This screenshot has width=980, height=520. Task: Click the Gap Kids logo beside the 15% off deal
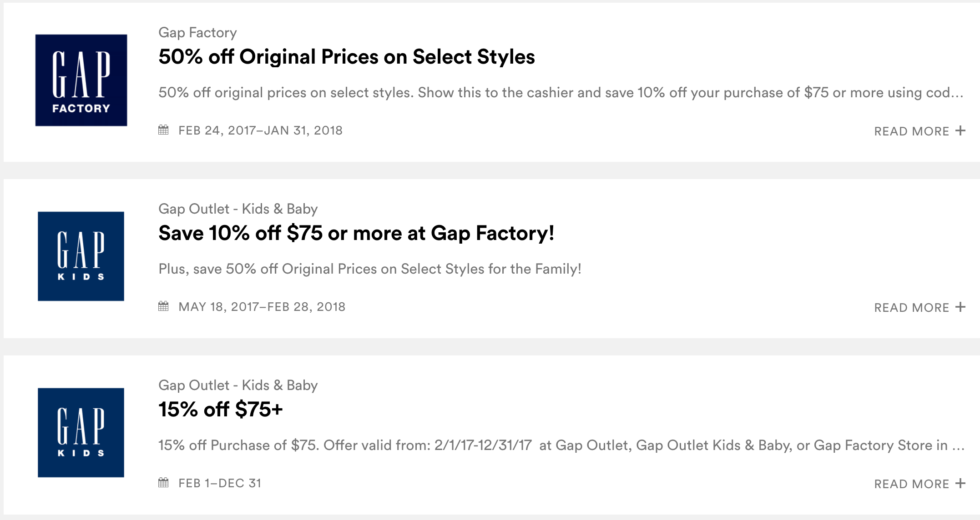pos(81,432)
